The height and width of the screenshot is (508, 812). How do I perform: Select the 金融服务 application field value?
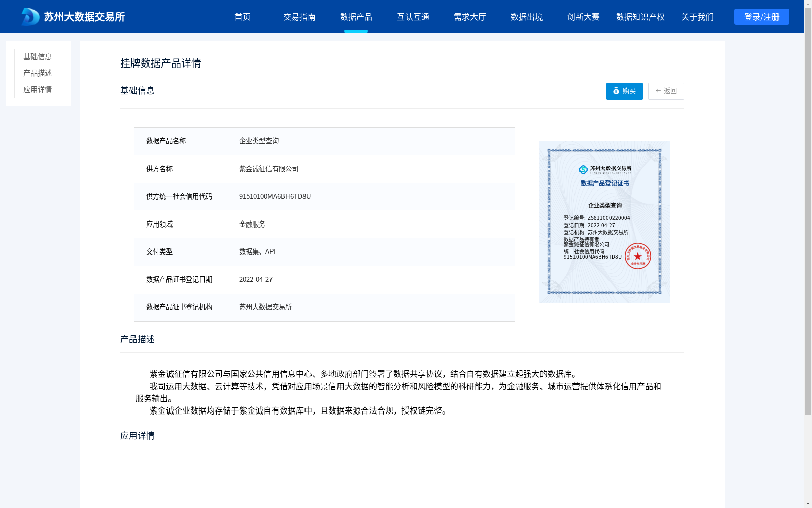pos(373,224)
